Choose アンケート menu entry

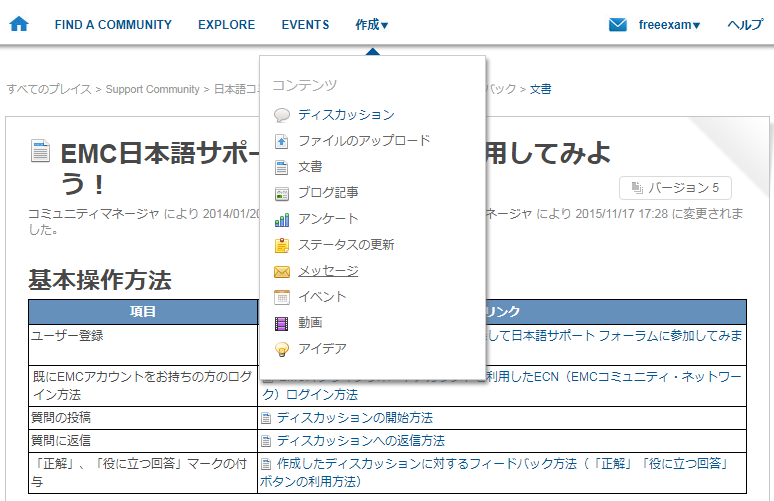(x=328, y=219)
